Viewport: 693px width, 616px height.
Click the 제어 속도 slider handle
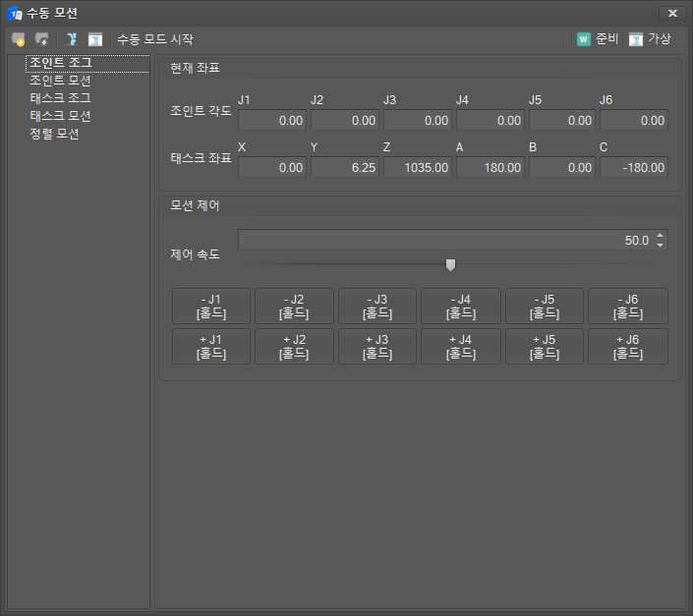[450, 264]
